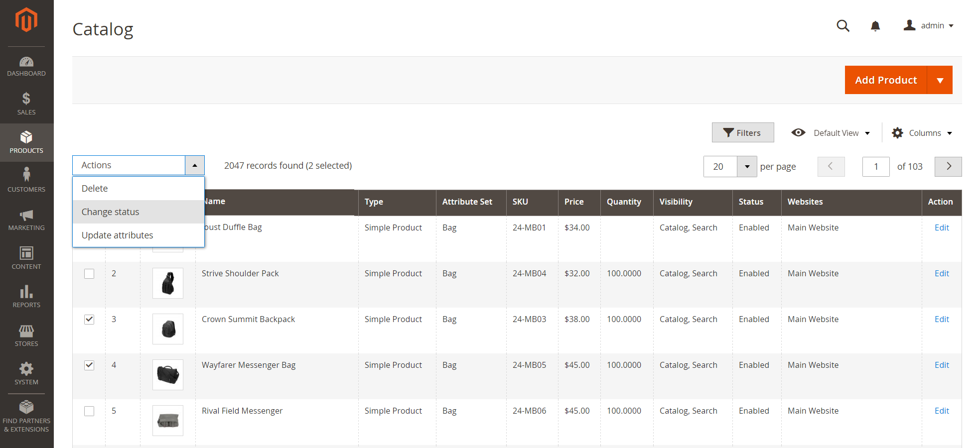Open the Customers sidebar menu
This screenshot has width=980, height=448.
26,181
